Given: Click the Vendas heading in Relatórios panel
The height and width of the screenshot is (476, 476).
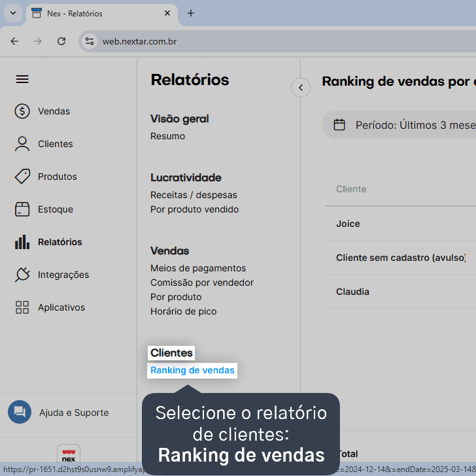Looking at the screenshot, I should pyautogui.click(x=170, y=251).
